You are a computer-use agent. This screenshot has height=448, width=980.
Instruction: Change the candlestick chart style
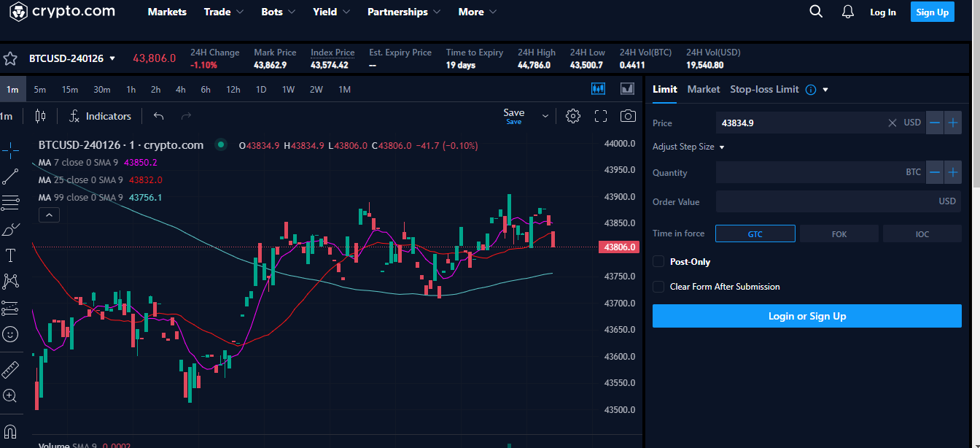40,116
